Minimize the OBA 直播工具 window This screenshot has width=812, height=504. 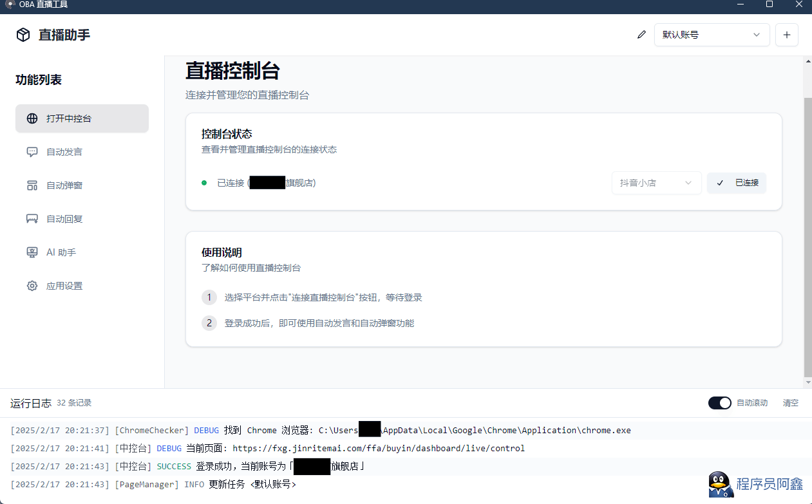click(739, 4)
